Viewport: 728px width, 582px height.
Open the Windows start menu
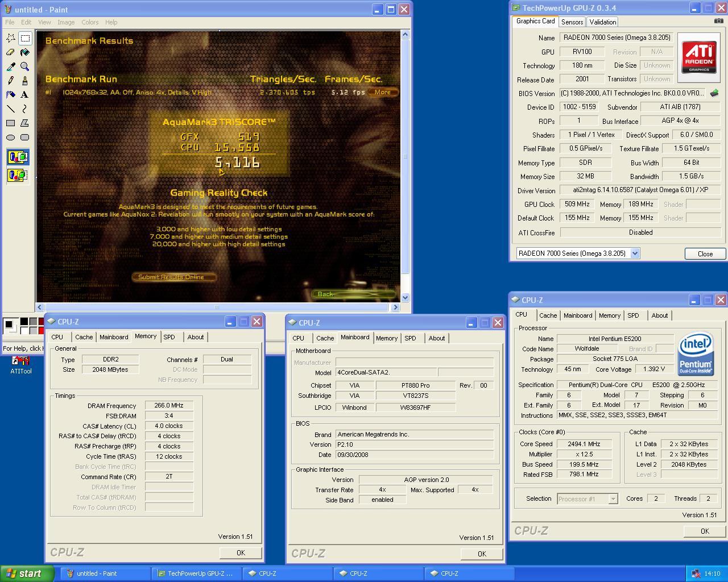tap(27, 573)
